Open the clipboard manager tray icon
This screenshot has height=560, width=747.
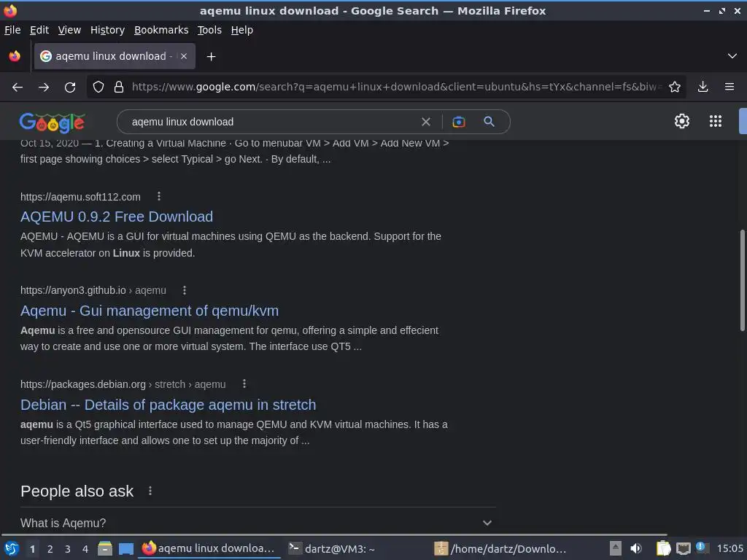point(662,548)
